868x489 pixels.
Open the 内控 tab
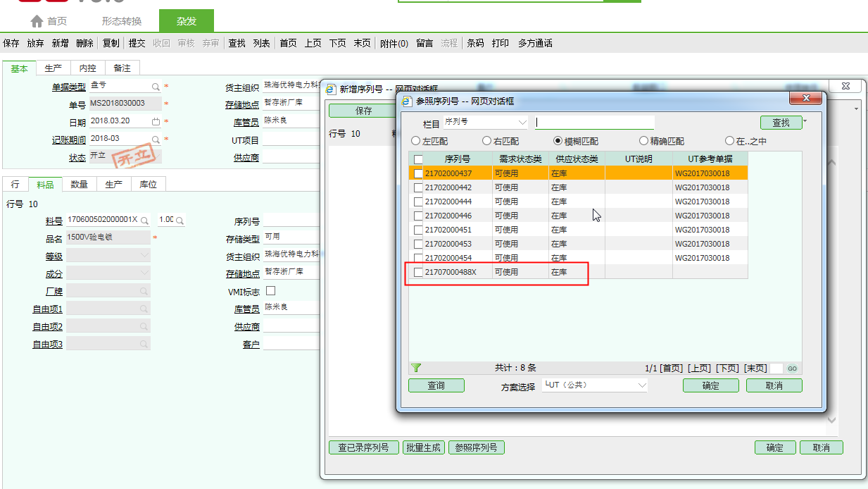pos(87,68)
